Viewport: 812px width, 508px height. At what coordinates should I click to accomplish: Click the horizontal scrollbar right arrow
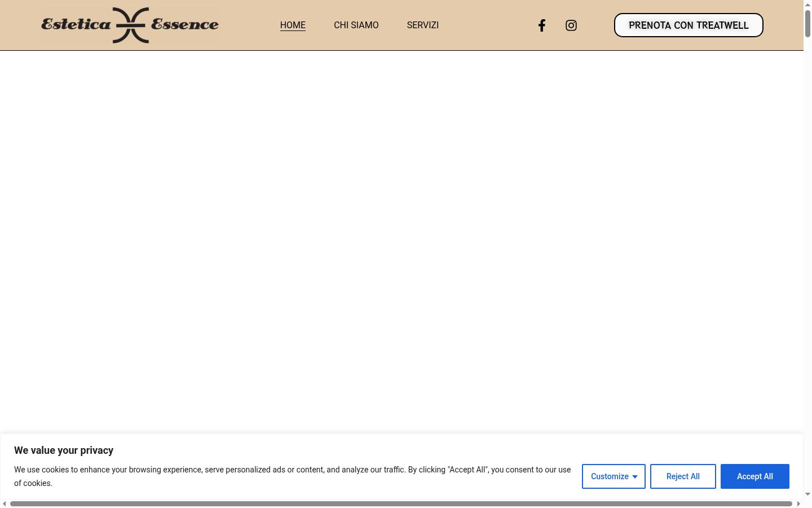[798, 503]
